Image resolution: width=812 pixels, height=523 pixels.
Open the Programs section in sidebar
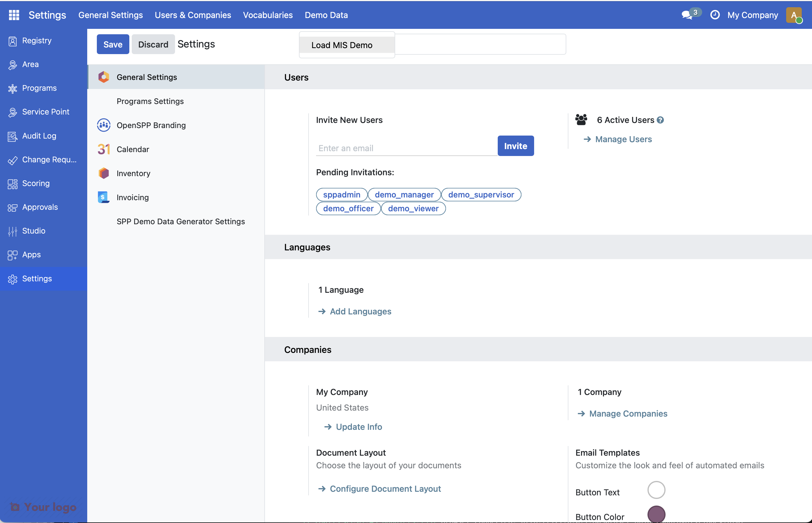point(39,88)
